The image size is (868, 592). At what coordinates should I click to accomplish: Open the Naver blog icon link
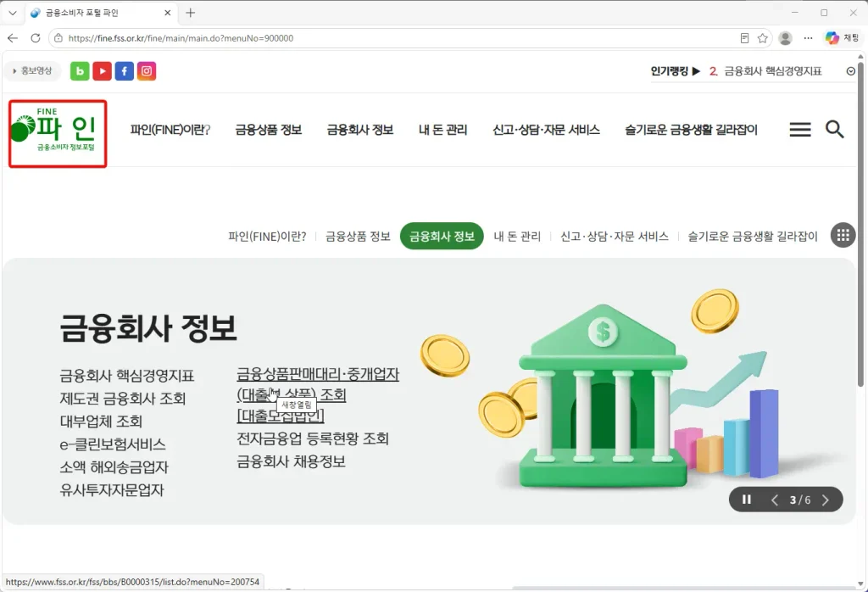point(80,71)
